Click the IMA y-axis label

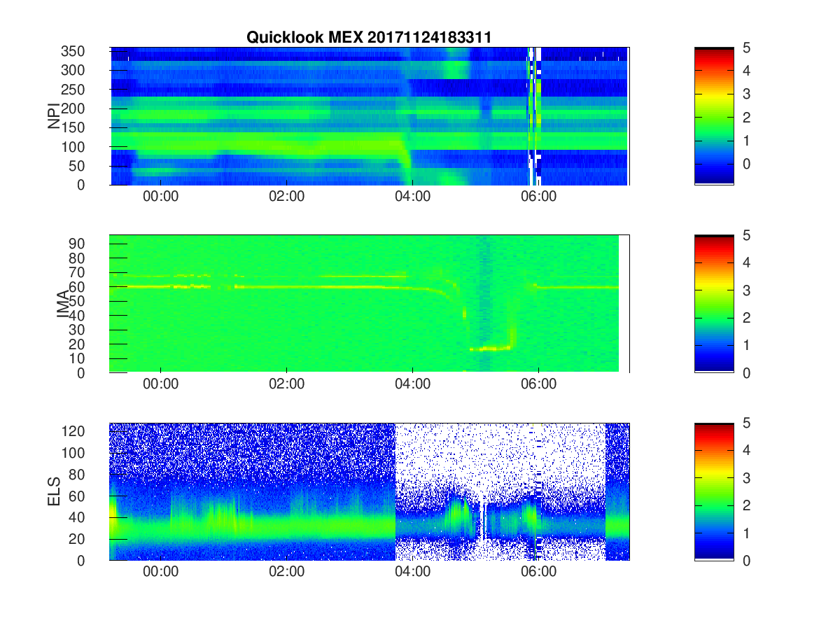[x=63, y=304]
